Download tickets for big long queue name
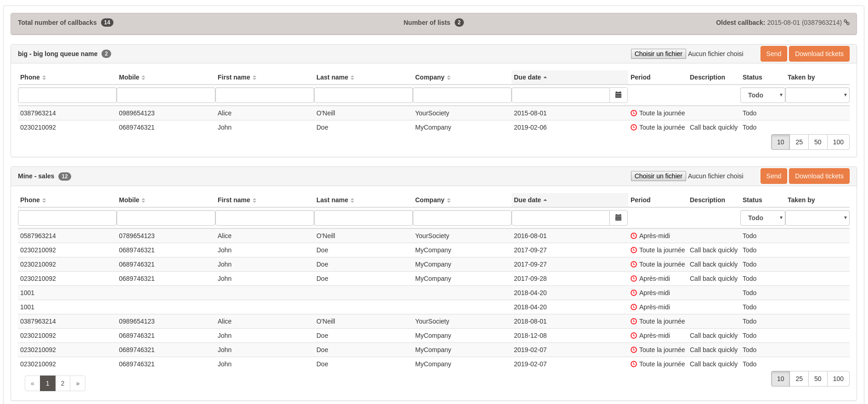 [x=819, y=54]
